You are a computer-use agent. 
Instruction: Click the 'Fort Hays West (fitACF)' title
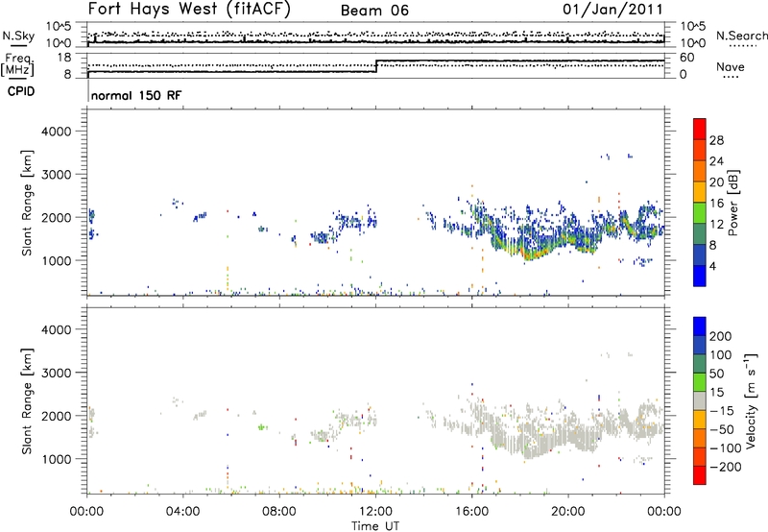coord(189,9)
